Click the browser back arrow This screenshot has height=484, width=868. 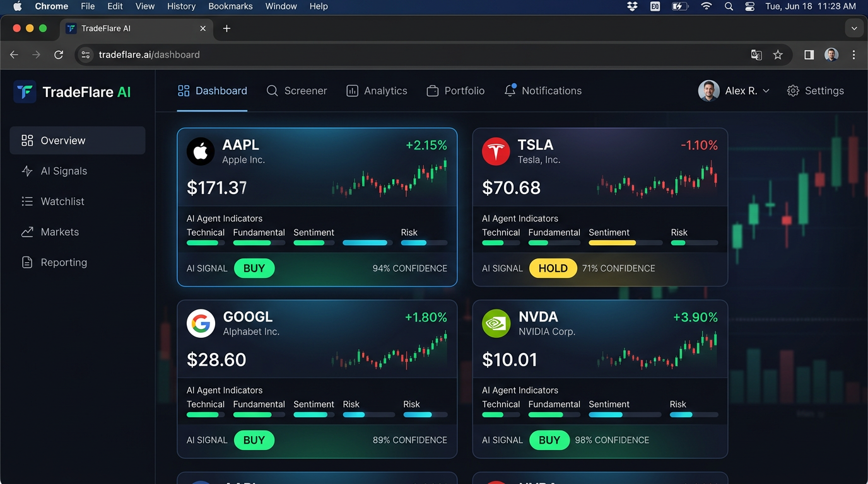tap(14, 55)
